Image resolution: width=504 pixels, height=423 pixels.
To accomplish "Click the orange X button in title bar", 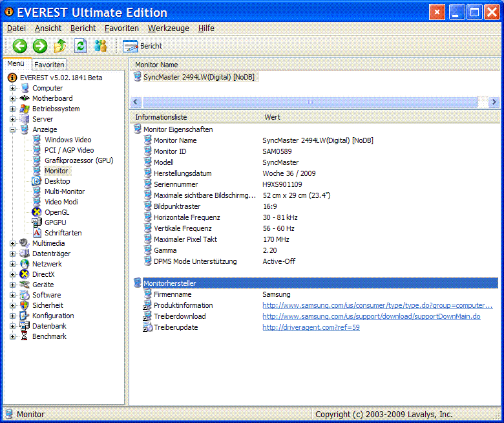I will point(437,12).
